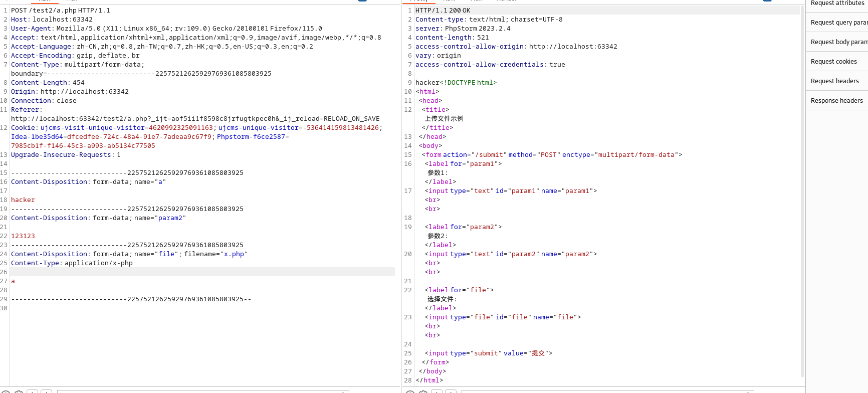Click the User-Agent header line
This screenshot has height=393, width=868.
[x=166, y=29]
